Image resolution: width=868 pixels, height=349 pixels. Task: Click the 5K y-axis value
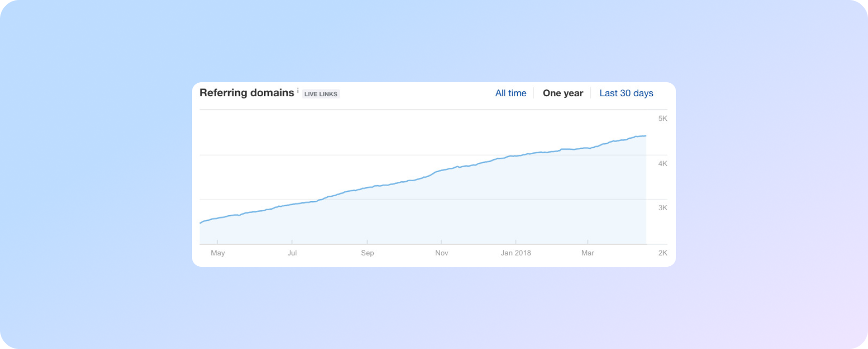pyautogui.click(x=662, y=118)
